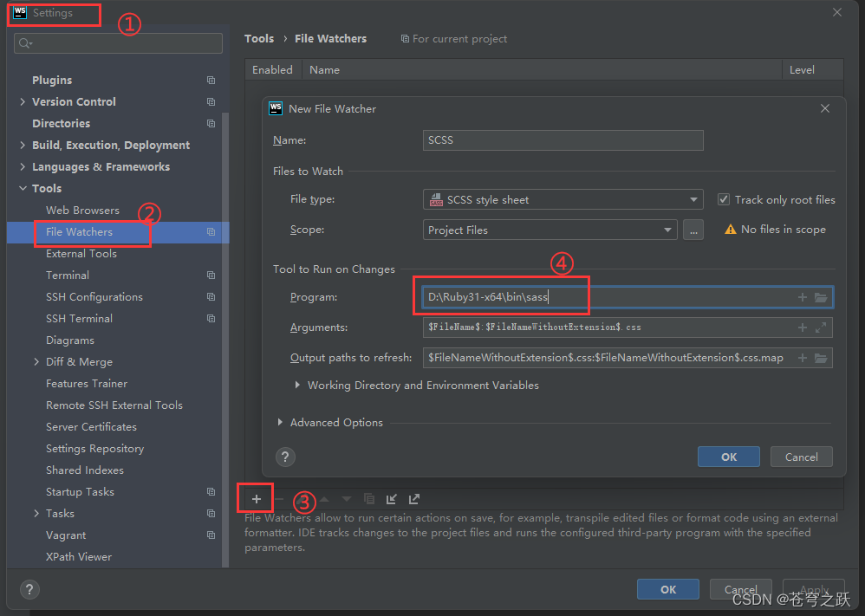
Task: Open the Scope dropdown
Action: click(667, 229)
